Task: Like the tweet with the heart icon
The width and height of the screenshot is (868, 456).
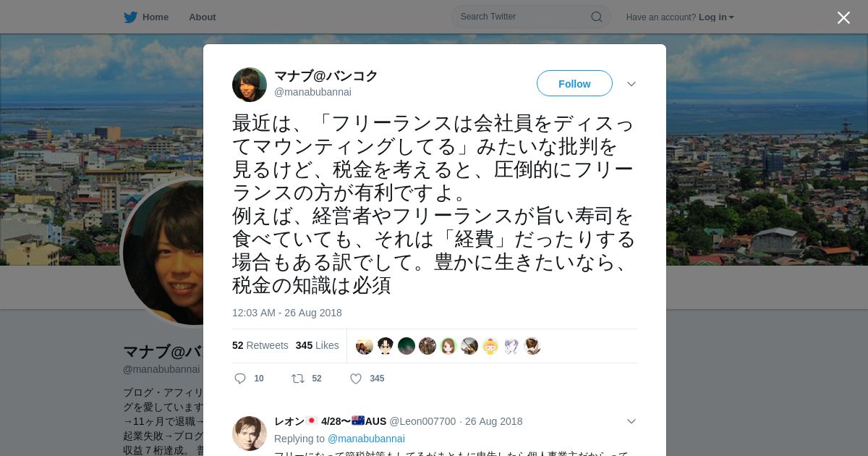Action: click(x=356, y=379)
